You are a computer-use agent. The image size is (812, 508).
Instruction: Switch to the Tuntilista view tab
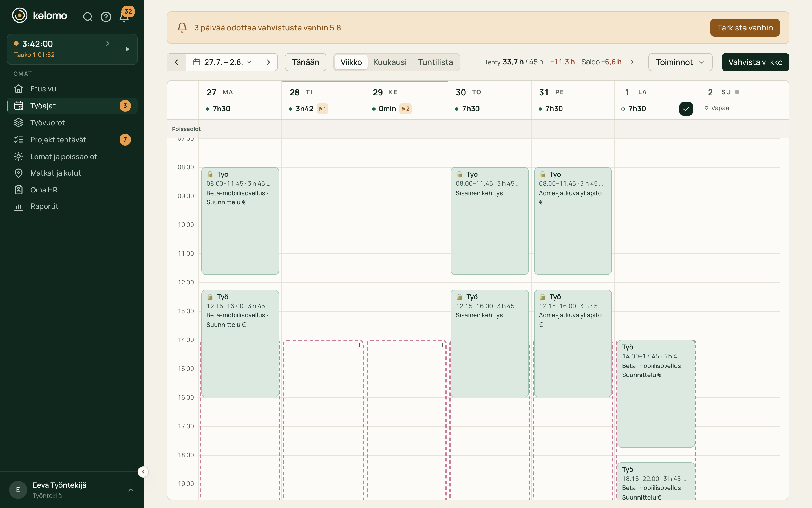point(435,62)
